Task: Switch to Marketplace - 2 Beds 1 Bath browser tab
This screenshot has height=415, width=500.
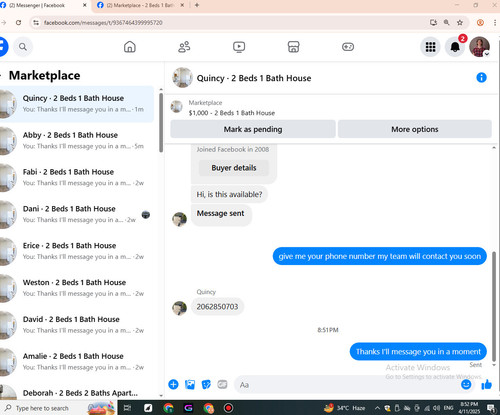Action: 140,5
